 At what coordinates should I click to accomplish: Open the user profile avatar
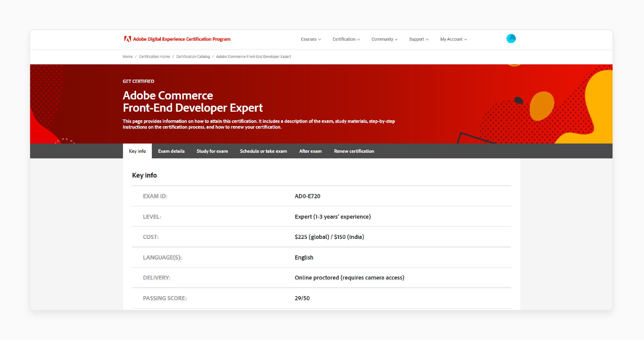(x=511, y=39)
